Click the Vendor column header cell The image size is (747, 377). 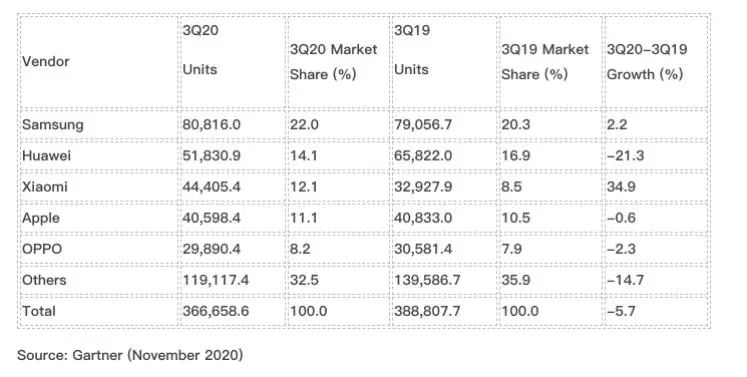pyautogui.click(x=99, y=61)
